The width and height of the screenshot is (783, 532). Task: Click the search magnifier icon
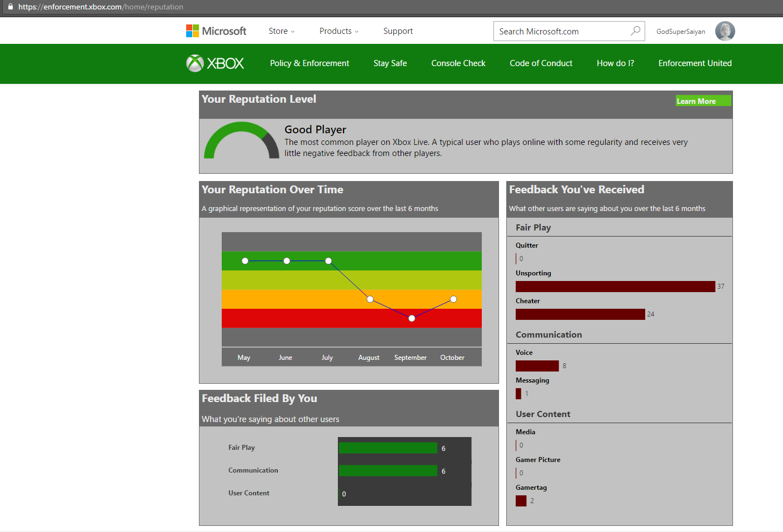tap(635, 31)
